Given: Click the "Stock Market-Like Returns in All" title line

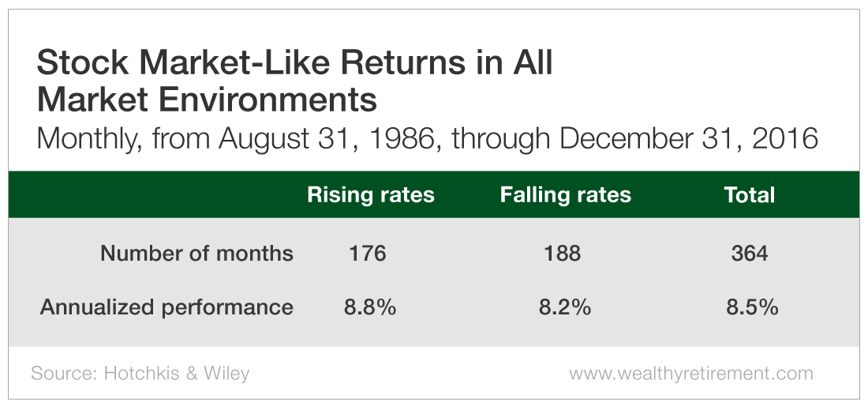Looking at the screenshot, I should coord(294,64).
